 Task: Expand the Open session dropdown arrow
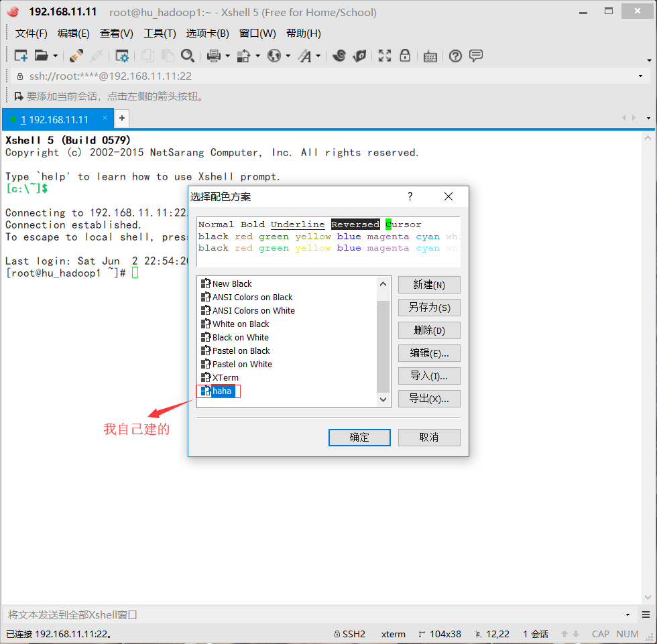pos(55,56)
